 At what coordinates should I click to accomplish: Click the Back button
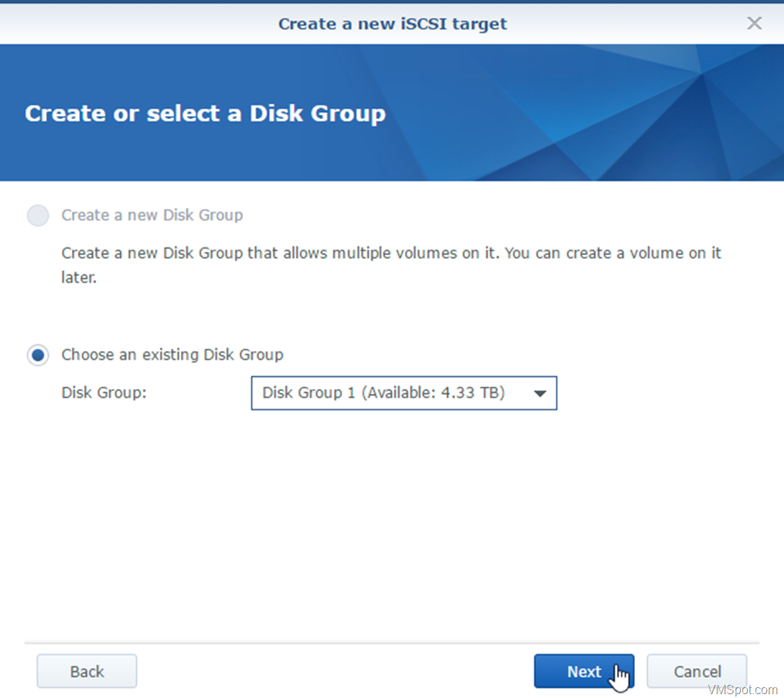click(x=87, y=671)
